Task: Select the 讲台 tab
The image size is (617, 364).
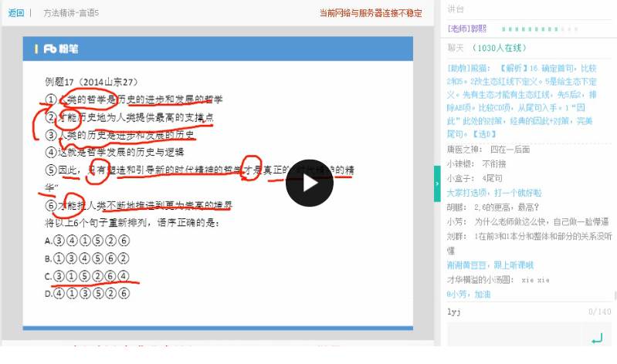Action: click(456, 9)
